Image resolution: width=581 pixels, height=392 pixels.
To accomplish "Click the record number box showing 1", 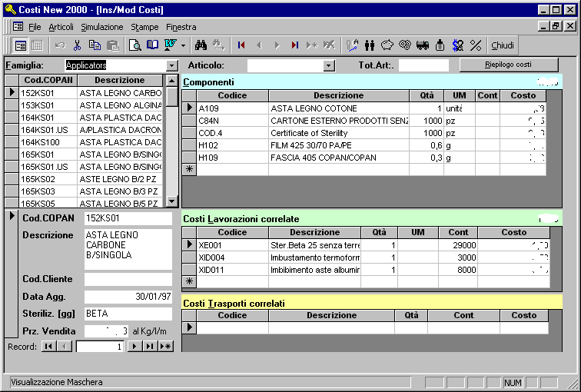I will pos(99,347).
